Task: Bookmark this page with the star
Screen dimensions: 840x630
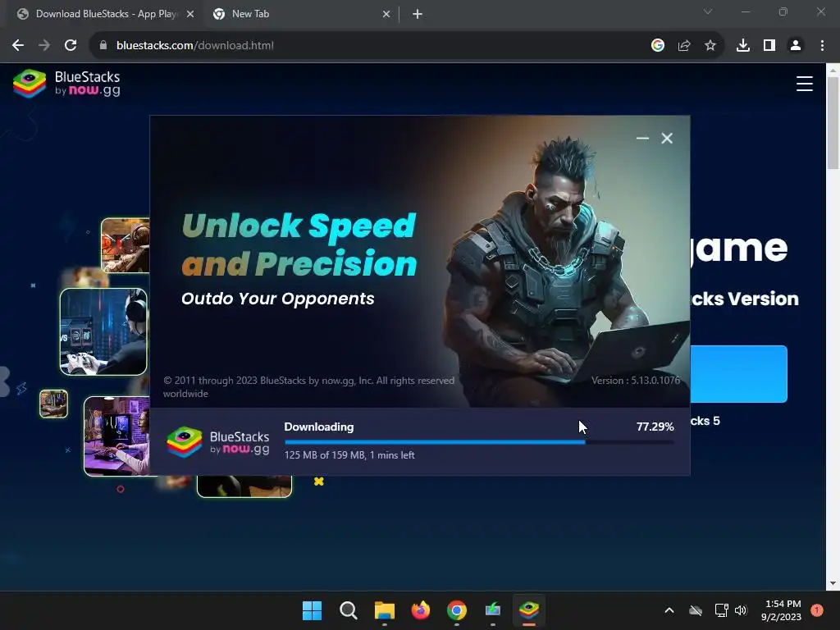Action: [x=710, y=46]
